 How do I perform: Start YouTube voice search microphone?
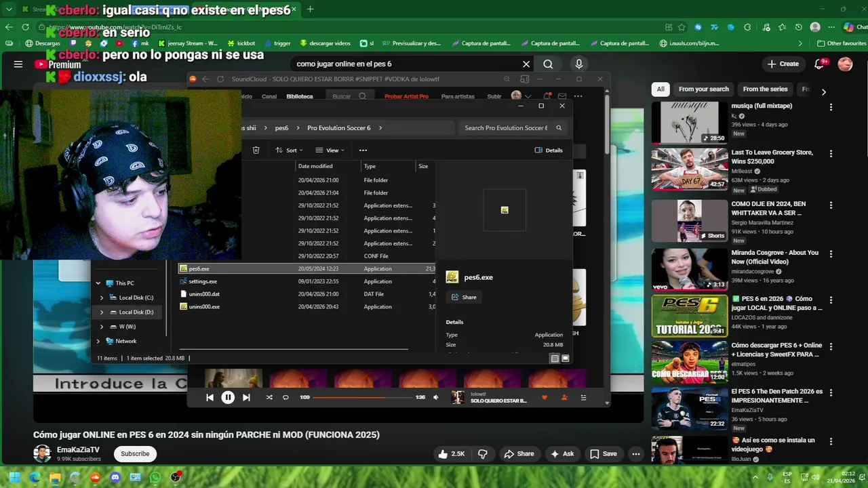tap(578, 64)
